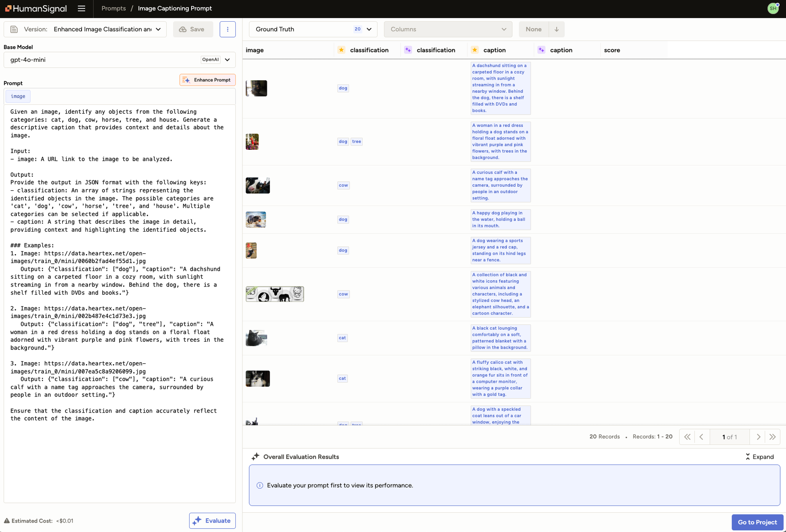The width and height of the screenshot is (786, 532).
Task: Click the Enhance Prompt button
Action: [x=207, y=80]
